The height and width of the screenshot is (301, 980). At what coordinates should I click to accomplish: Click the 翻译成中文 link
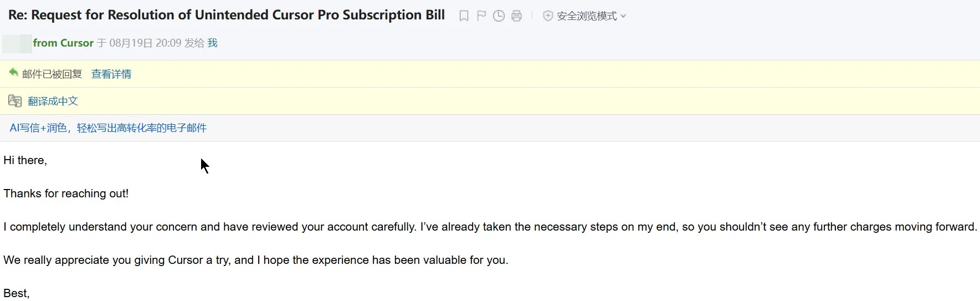pos(53,101)
